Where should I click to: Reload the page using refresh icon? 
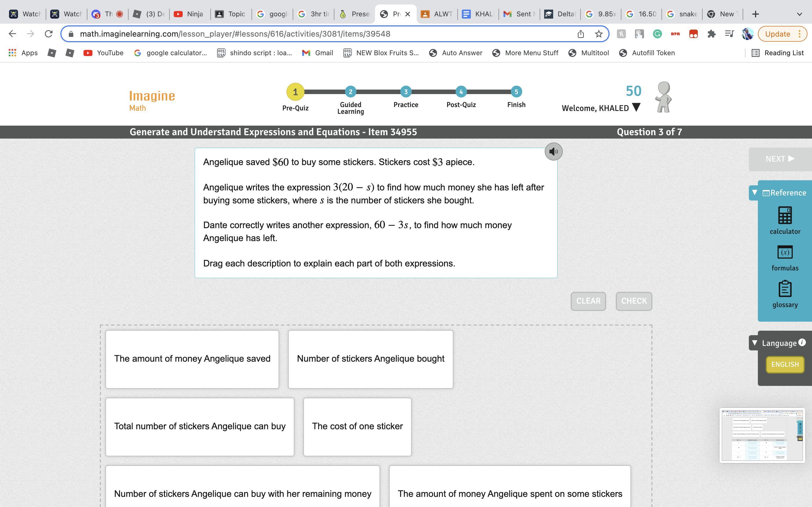pos(49,34)
